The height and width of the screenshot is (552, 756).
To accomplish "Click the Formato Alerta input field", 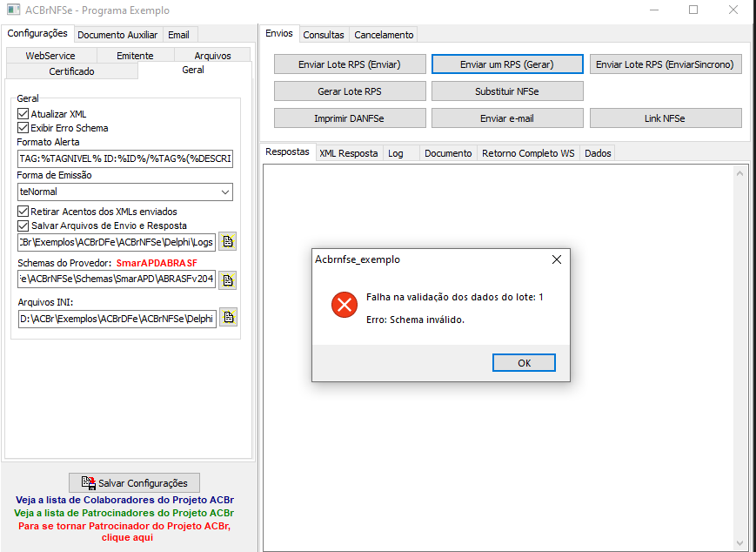I will pos(125,158).
